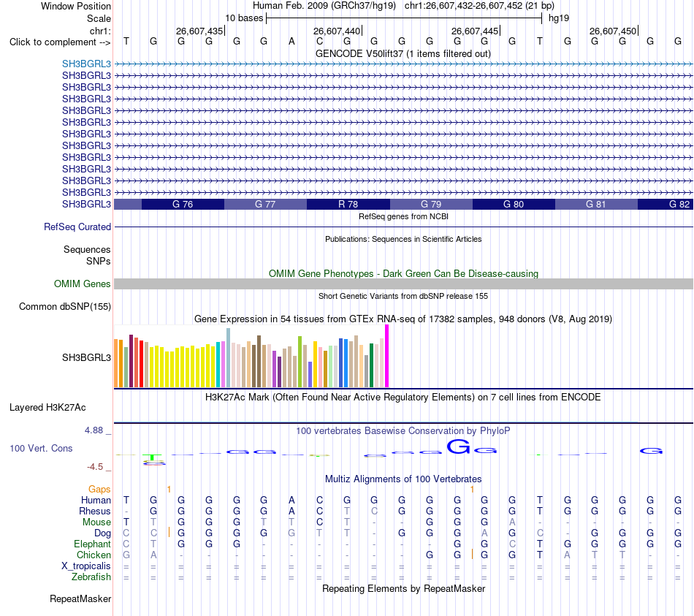Click the C base in the complement sequence row

319,41
